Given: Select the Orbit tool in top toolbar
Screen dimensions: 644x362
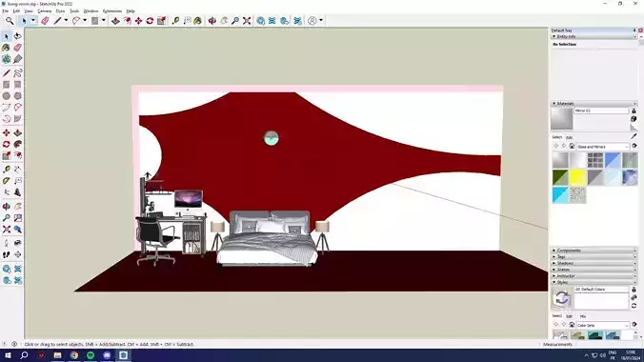Looking at the screenshot, I should tap(212, 21).
